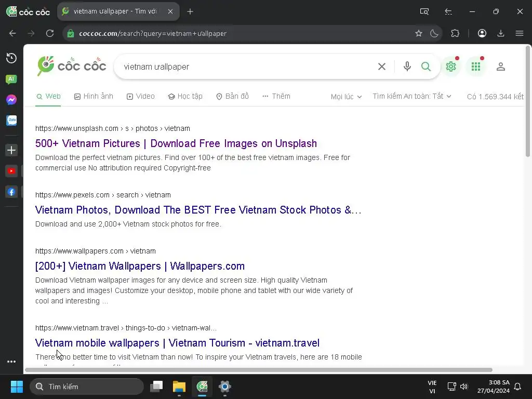This screenshot has height=399, width=532.
Task: Open the tab search icon in title bar
Action: point(424,11)
